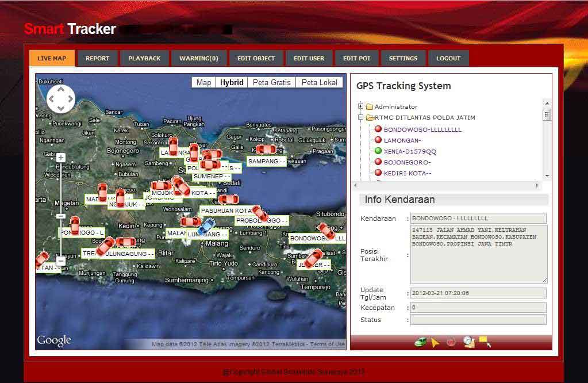588x383 pixels.
Task: Collapse the RTMC DITLANTAS POLDA JATIM folder
Action: tap(360, 116)
